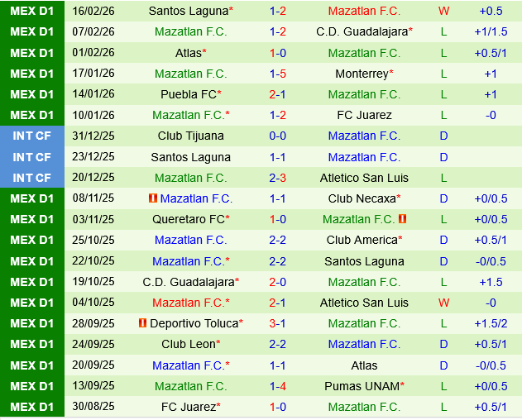Click the Puebla FC team name
The width and height of the screenshot is (522, 420).
(x=188, y=94)
